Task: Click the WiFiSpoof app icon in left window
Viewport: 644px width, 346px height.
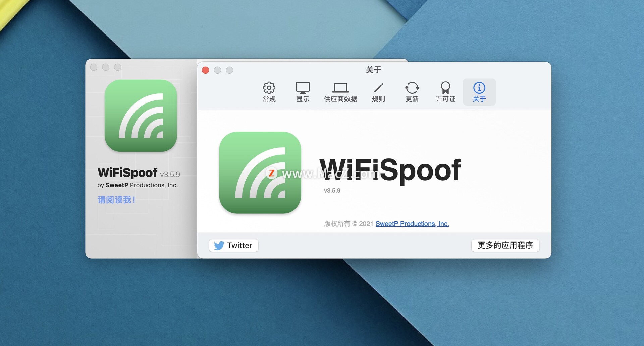Action: (141, 116)
